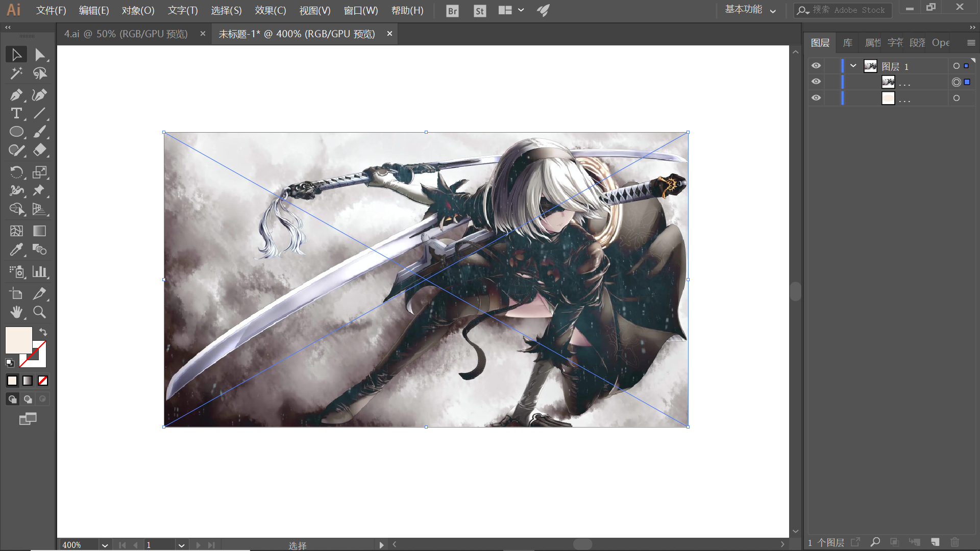
Task: Hide the beige shape sublayer eye icon
Action: pos(816,98)
